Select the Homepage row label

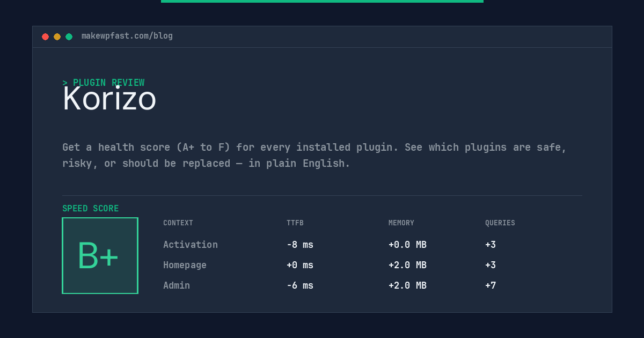pos(185,265)
